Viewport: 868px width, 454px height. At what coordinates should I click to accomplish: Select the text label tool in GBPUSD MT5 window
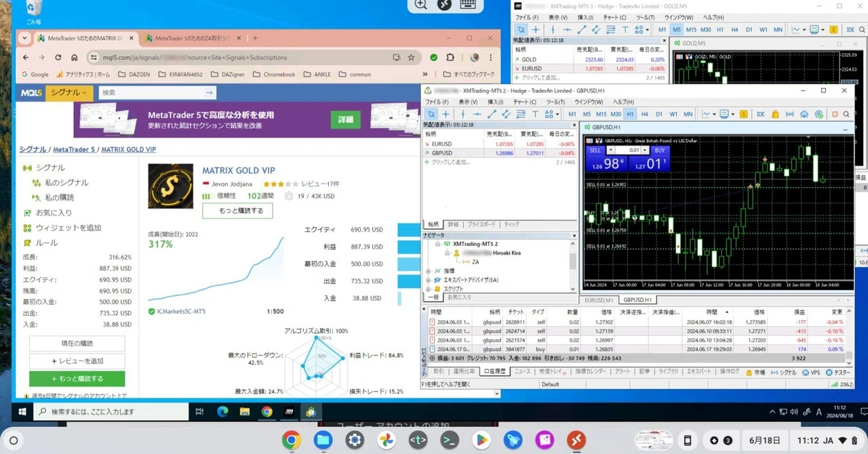535,114
